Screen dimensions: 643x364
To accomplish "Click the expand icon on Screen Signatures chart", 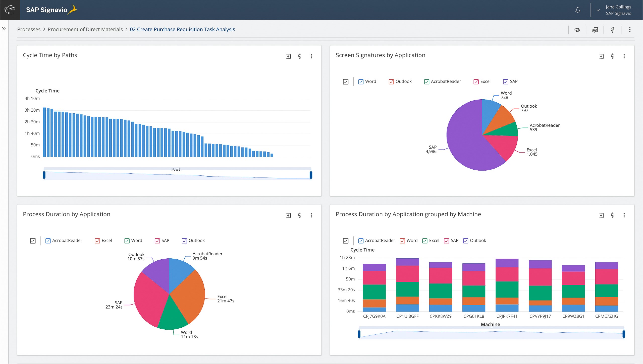I will (x=602, y=56).
